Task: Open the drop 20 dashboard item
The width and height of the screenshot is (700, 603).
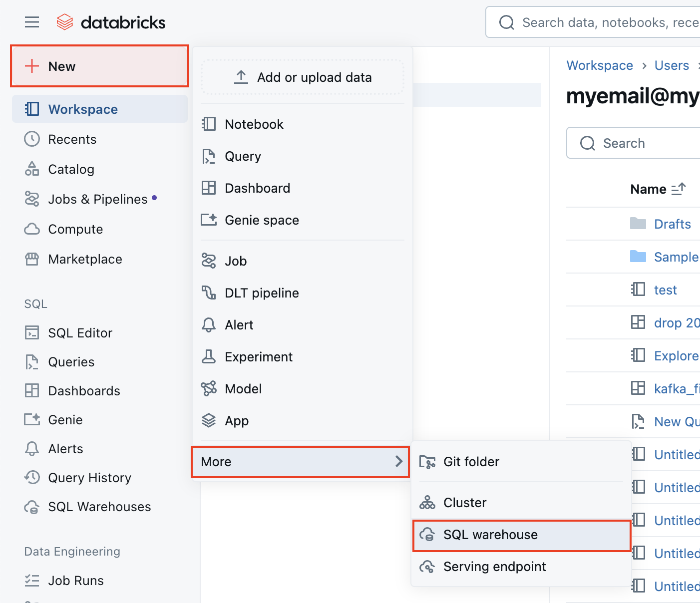Action: pos(677,323)
